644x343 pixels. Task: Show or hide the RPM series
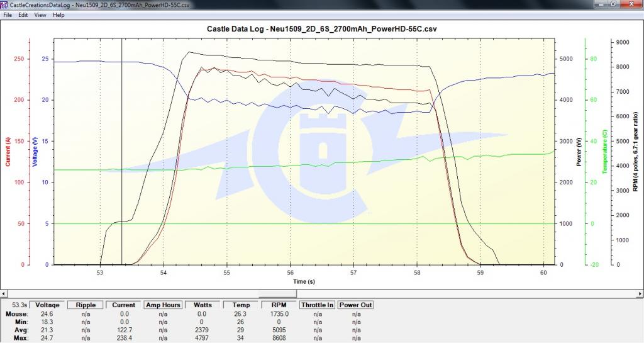pos(279,305)
